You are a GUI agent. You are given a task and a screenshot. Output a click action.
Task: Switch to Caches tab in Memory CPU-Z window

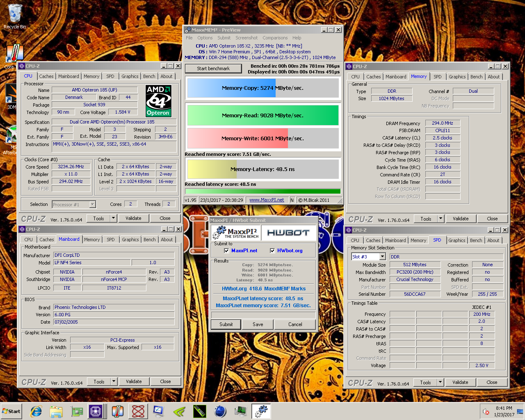(x=374, y=77)
